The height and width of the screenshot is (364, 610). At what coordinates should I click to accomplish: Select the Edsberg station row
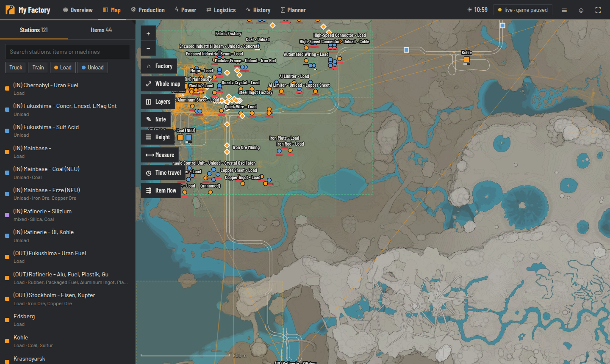pos(68,320)
